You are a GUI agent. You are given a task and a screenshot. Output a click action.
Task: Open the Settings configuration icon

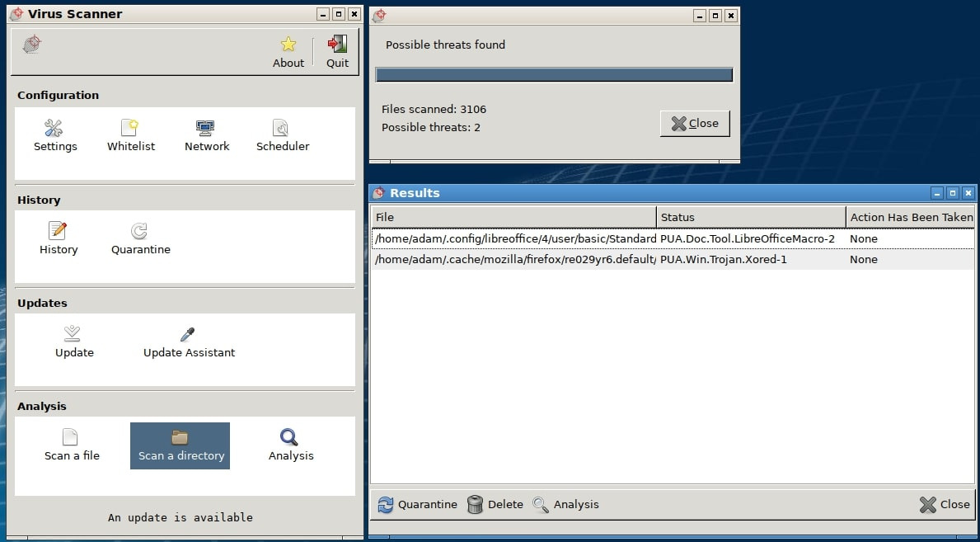click(x=54, y=136)
